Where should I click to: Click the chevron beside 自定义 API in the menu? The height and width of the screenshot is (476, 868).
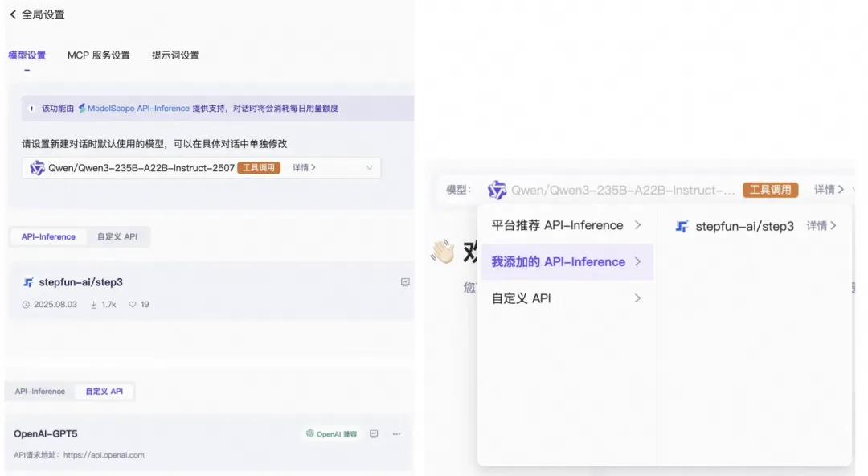pos(637,298)
